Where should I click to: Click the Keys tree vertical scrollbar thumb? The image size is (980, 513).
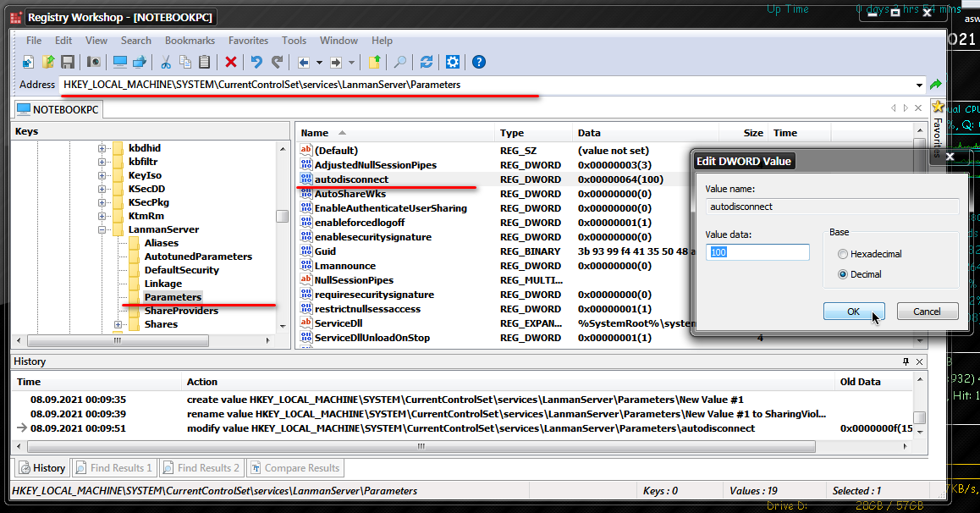point(283,216)
